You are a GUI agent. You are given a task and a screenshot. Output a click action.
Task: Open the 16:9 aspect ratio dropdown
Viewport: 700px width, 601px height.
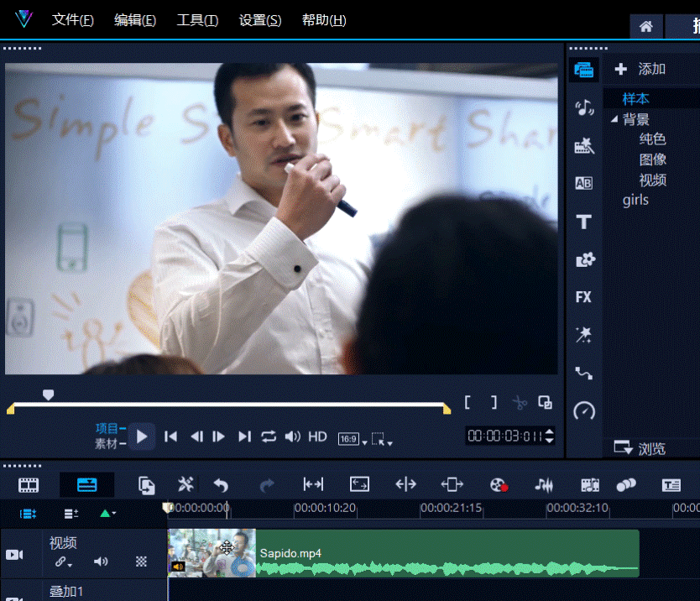tap(353, 439)
